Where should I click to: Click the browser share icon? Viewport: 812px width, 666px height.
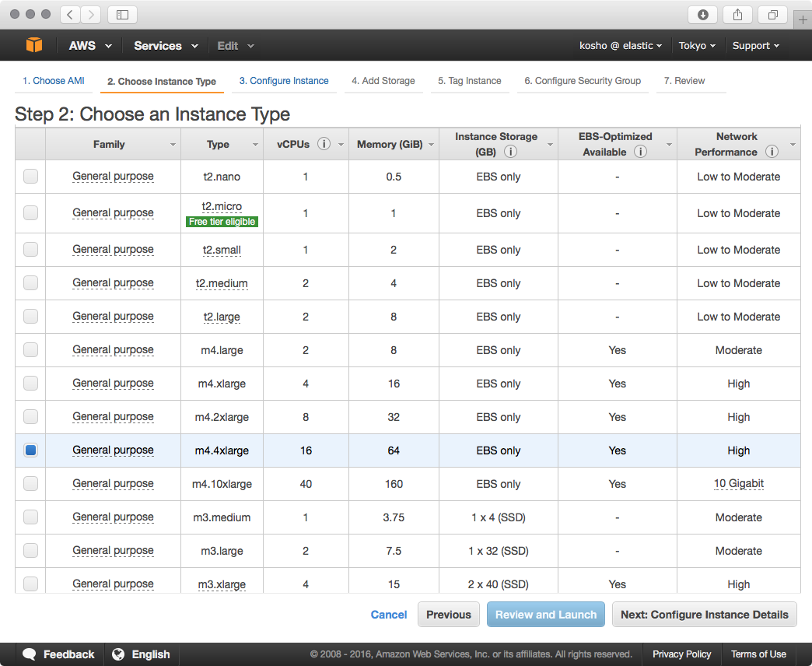[737, 15]
